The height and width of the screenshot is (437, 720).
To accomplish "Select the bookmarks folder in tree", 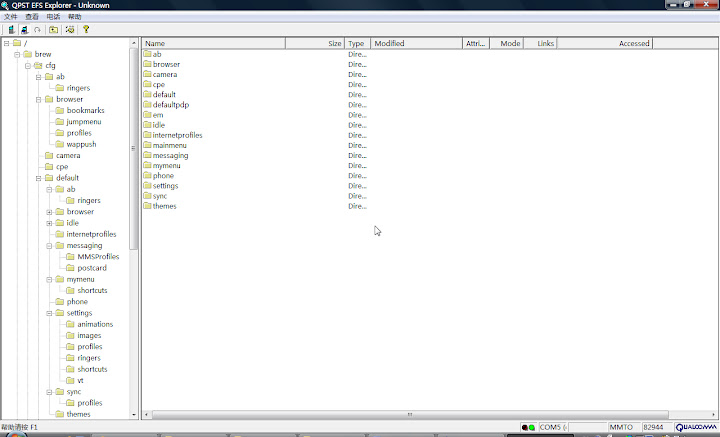I will point(85,111).
